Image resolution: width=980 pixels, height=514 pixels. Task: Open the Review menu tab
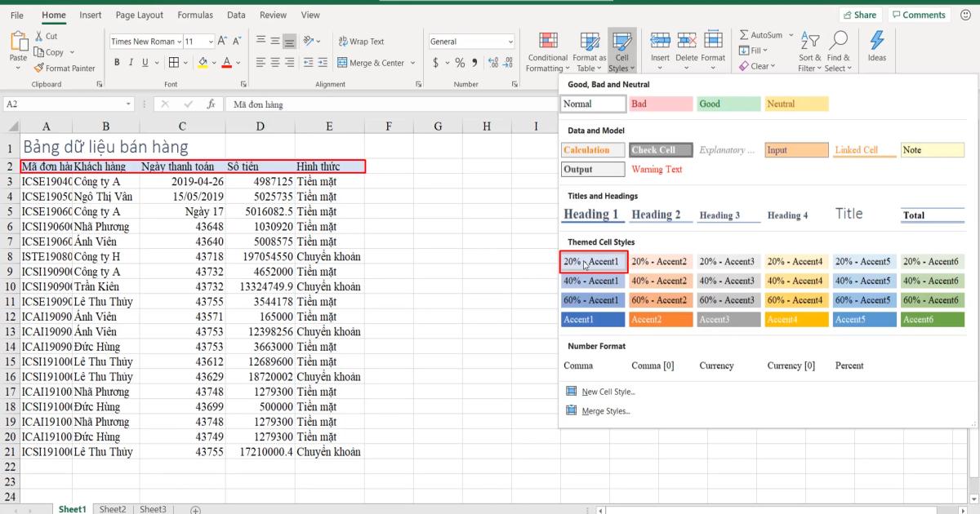pos(273,15)
